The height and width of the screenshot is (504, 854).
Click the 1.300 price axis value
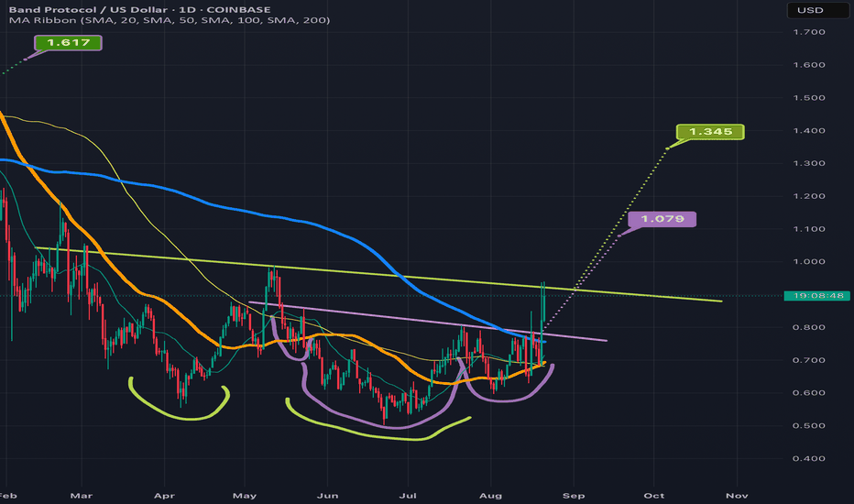(809, 163)
